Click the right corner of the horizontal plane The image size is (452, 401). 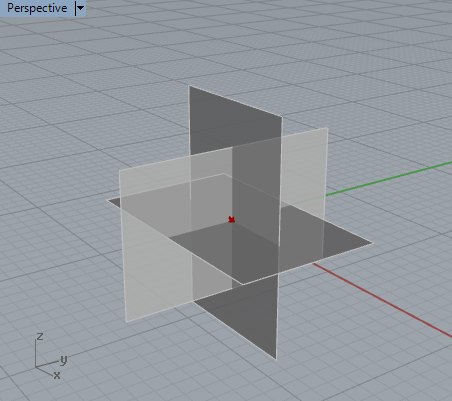(x=372, y=243)
